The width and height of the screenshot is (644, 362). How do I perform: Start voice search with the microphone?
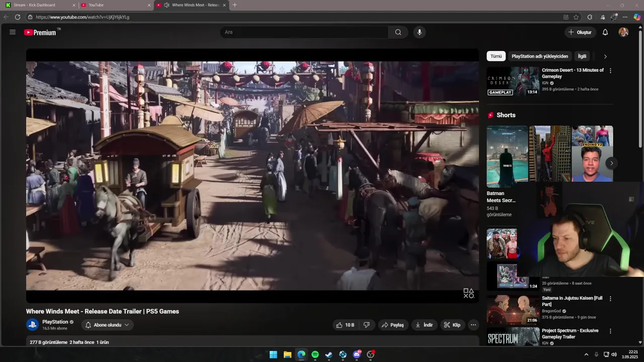(x=420, y=32)
